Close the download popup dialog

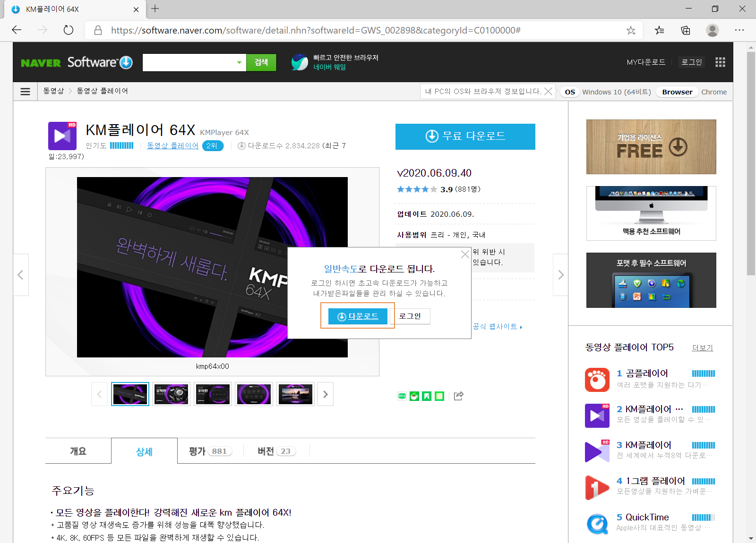point(465,254)
